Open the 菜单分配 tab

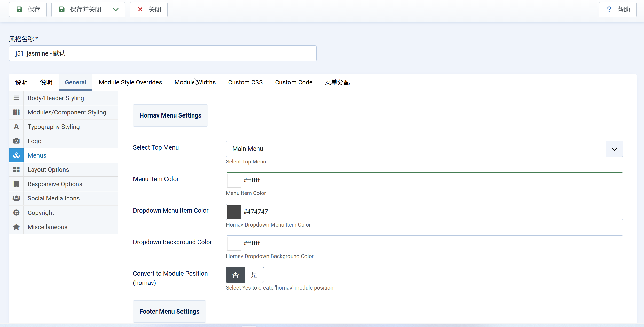pos(337,82)
